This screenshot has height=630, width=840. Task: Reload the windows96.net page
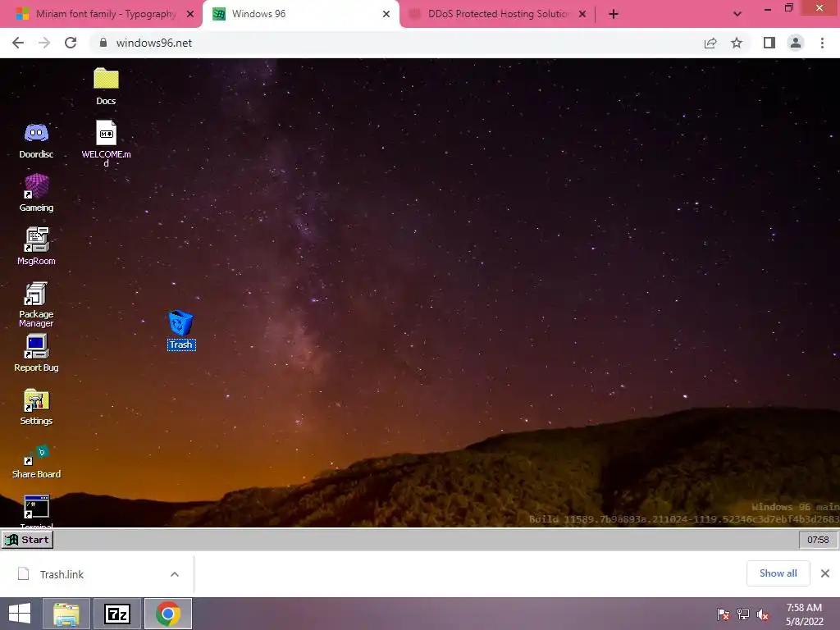(71, 43)
